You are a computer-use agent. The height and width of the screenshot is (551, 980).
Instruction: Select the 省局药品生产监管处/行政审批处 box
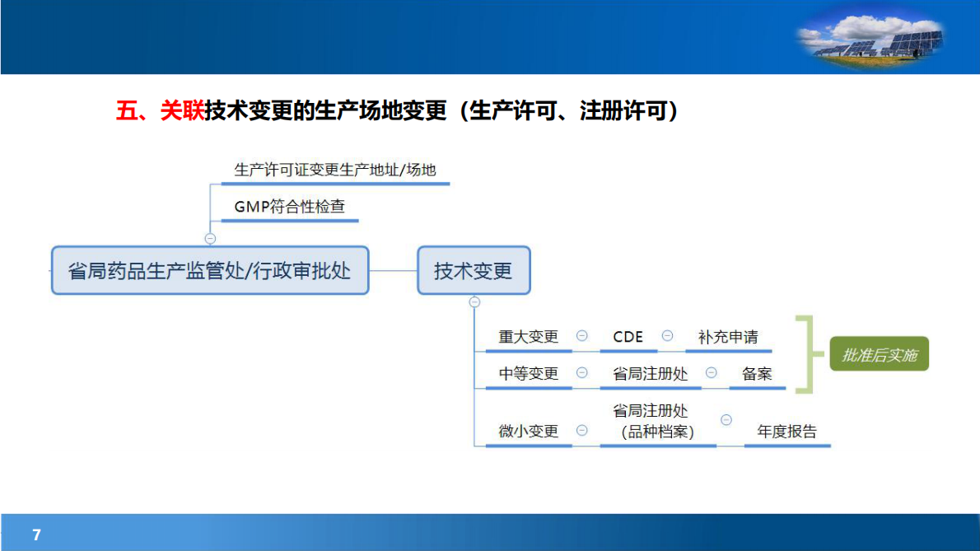pos(210,270)
